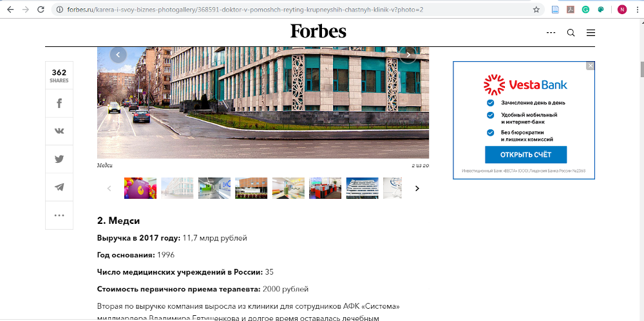Image resolution: width=644 pixels, height=321 pixels.
Task: Open Forbes site search magnifier
Action: click(571, 33)
